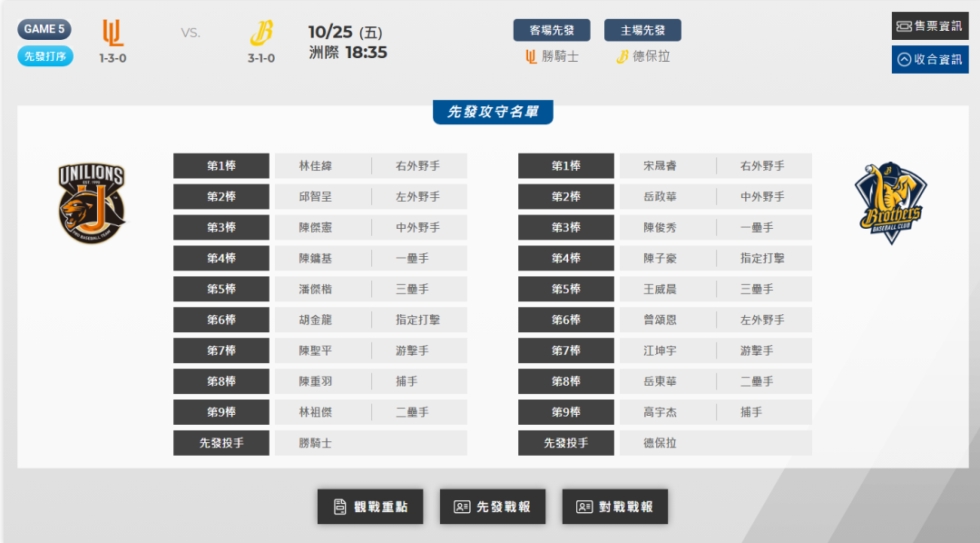Click 第1棒 label beside 林佳緯

(221, 166)
